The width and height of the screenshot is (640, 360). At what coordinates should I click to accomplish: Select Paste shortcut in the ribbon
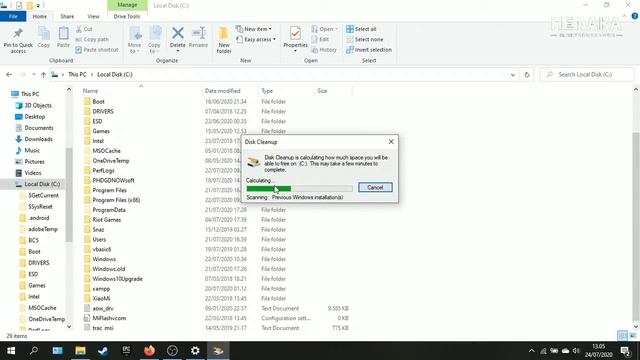click(x=97, y=50)
